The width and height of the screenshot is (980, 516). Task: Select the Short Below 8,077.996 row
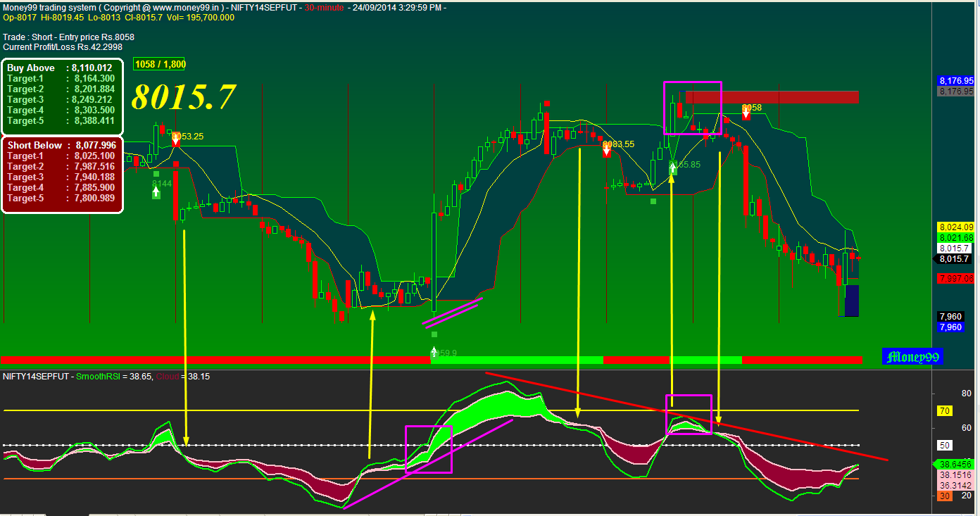click(62, 146)
